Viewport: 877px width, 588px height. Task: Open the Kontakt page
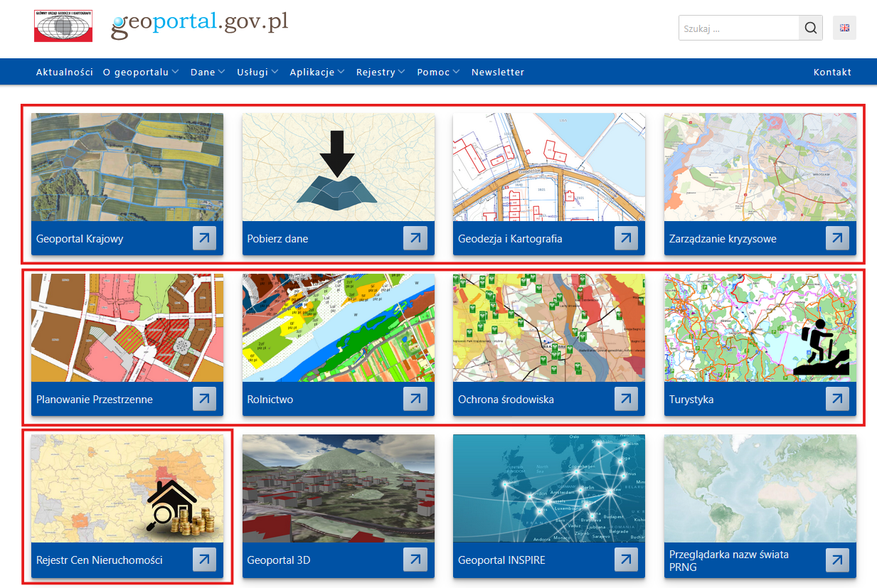click(832, 72)
